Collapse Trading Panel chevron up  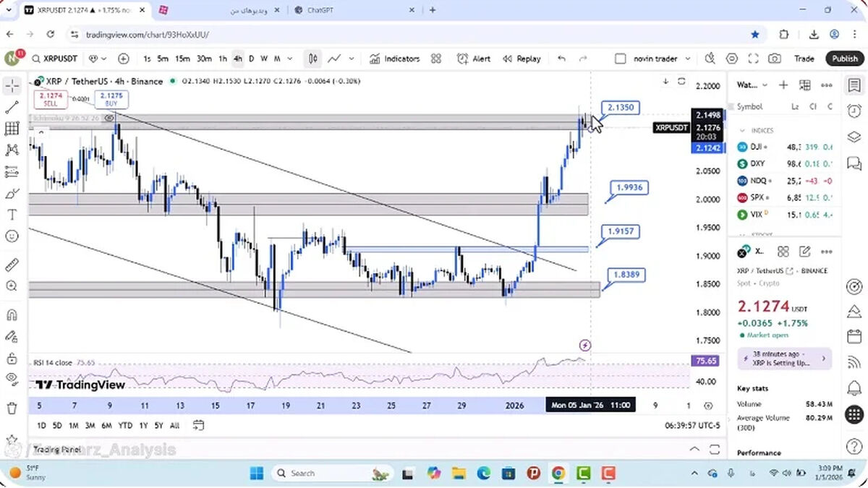pos(694,449)
